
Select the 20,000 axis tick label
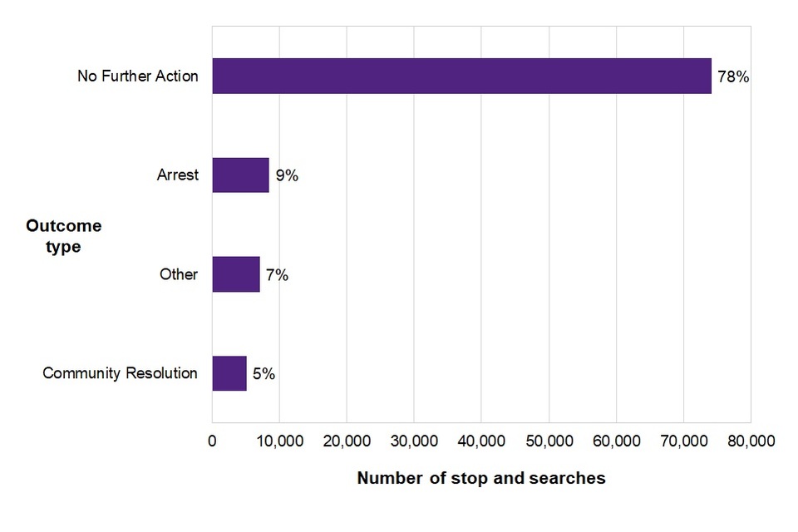click(347, 441)
